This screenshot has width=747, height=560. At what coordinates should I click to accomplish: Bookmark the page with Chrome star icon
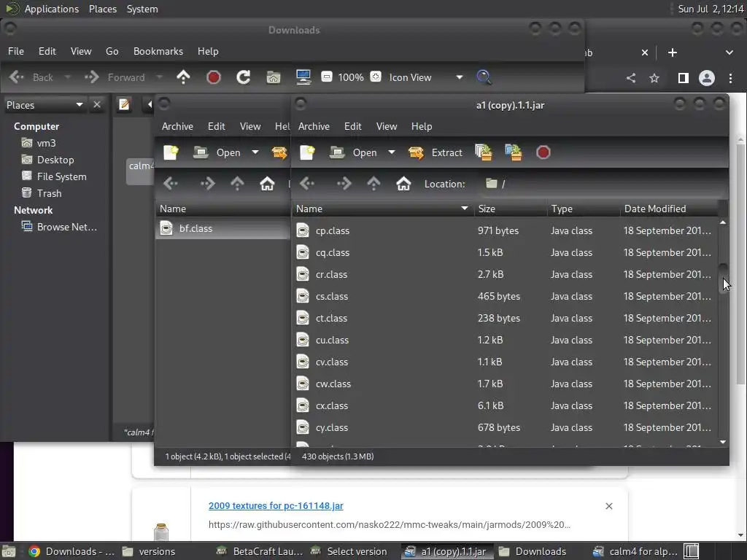[x=654, y=77]
